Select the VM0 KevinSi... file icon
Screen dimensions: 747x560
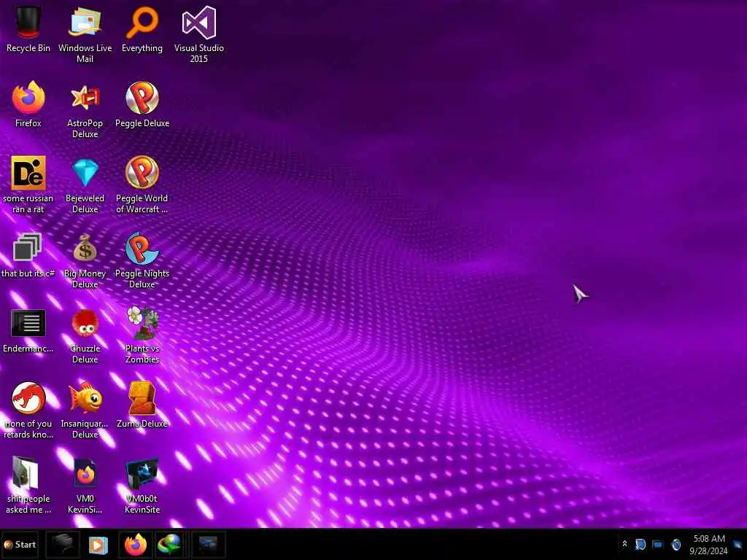85,485
